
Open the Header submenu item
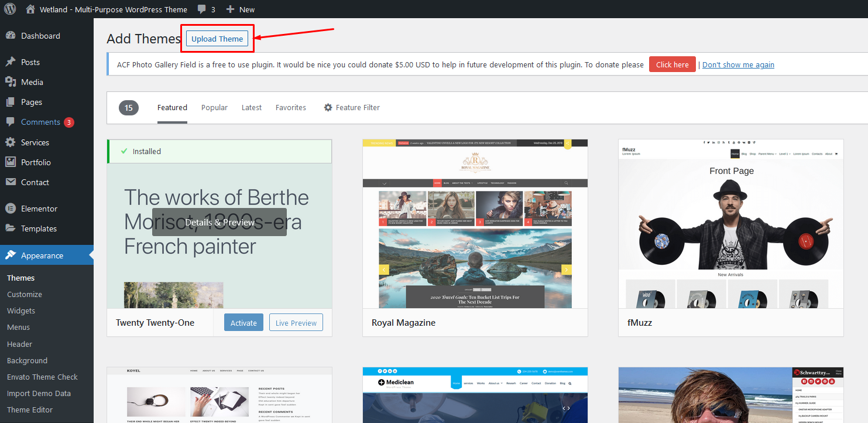coord(20,344)
